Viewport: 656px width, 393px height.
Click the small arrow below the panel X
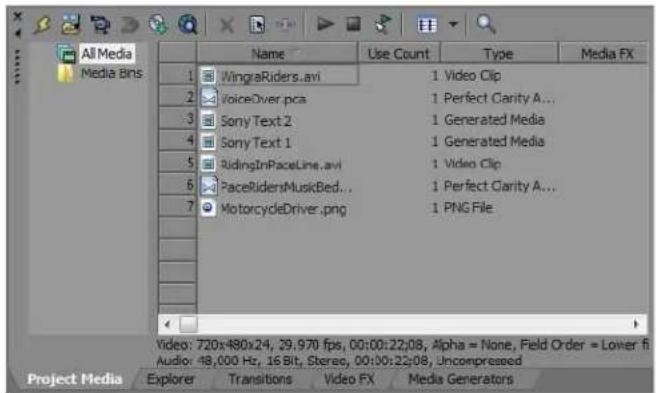point(18,33)
